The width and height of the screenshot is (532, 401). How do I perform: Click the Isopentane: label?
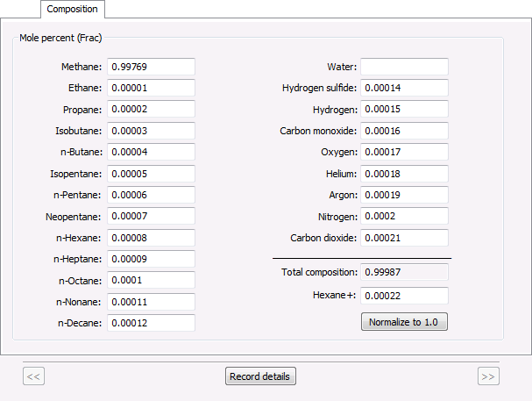[76, 175]
